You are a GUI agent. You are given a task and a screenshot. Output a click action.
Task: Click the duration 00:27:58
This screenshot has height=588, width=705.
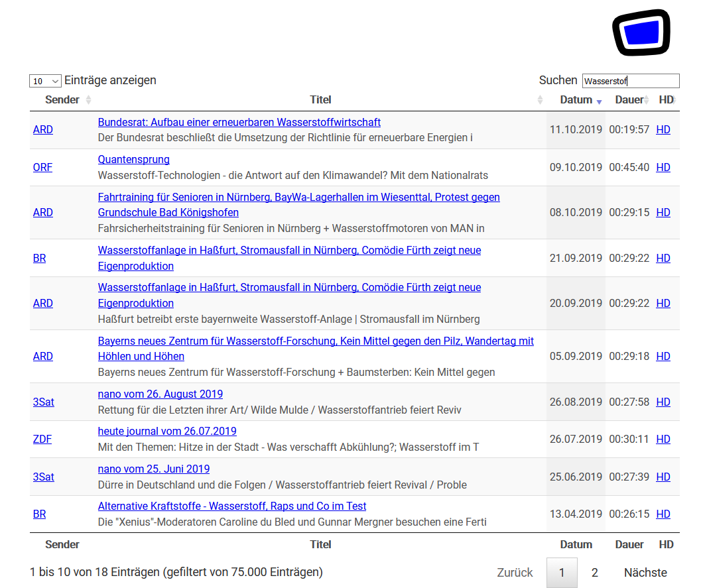pyautogui.click(x=629, y=402)
